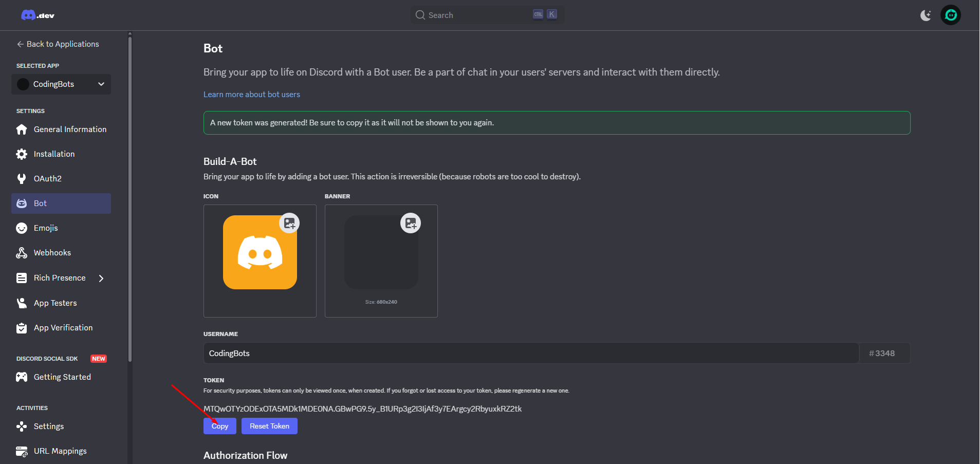Click the Emojis smiley icon

pos(22,228)
